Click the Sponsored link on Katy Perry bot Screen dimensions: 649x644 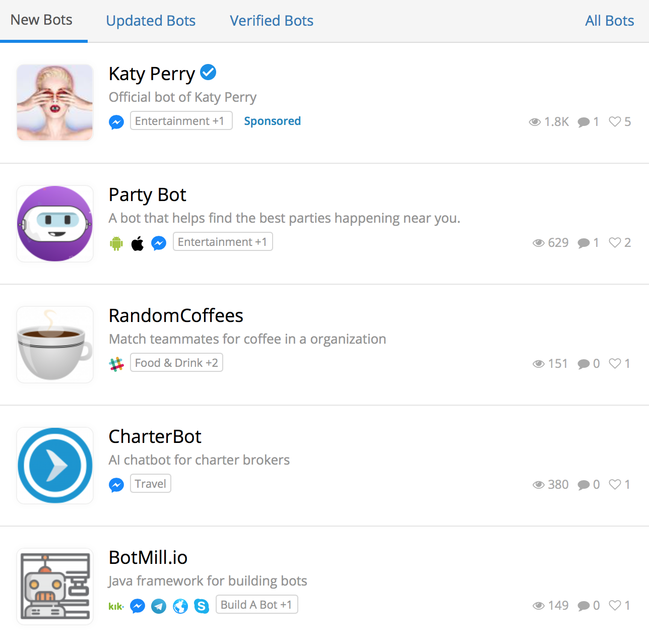[272, 121]
